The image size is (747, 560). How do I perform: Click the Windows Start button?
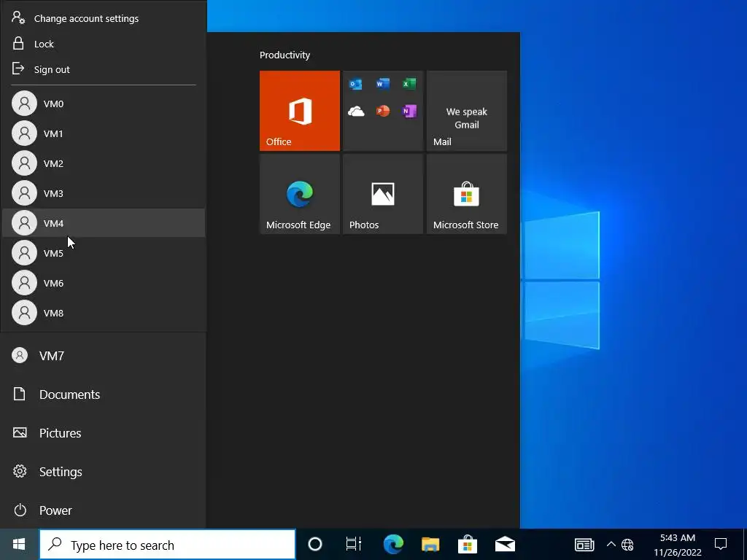coord(19,544)
